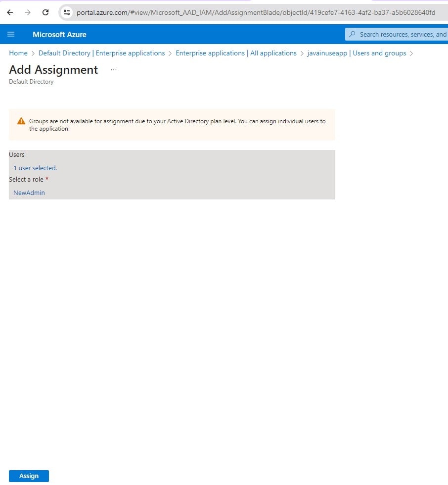Reload the page with refresh icon
The height and width of the screenshot is (485, 448).
coord(45,12)
